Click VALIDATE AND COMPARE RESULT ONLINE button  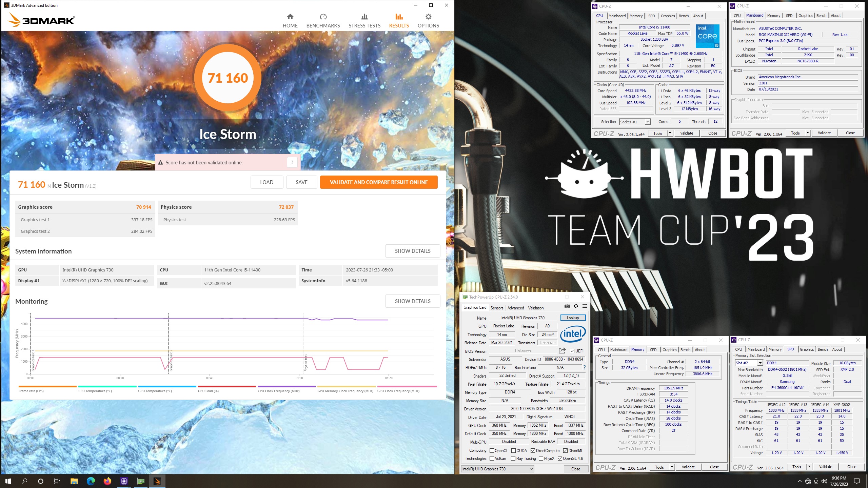[379, 182]
